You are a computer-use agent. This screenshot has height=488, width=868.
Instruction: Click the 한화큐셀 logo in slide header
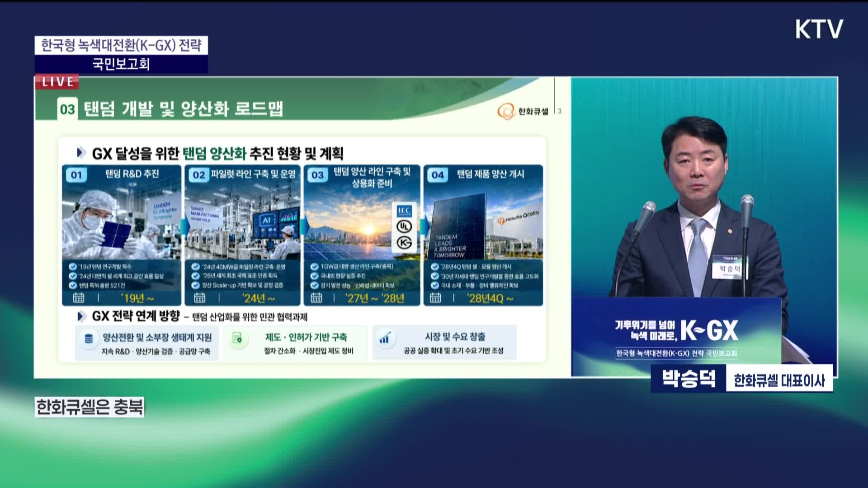[523, 111]
